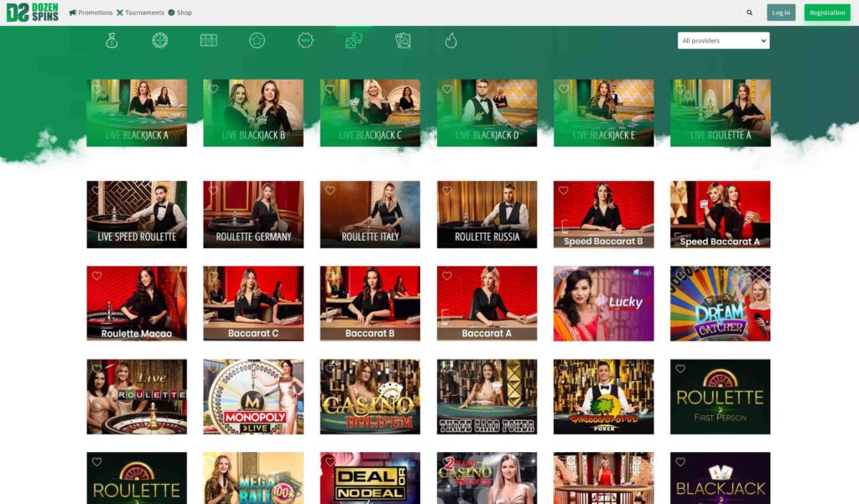
Task: Open the new games badge icon
Action: click(305, 40)
